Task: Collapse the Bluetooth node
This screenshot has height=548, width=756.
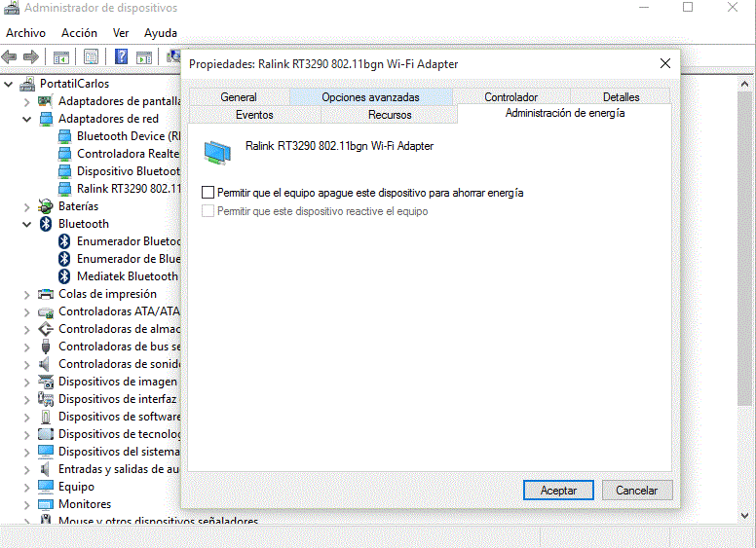Action: click(27, 225)
